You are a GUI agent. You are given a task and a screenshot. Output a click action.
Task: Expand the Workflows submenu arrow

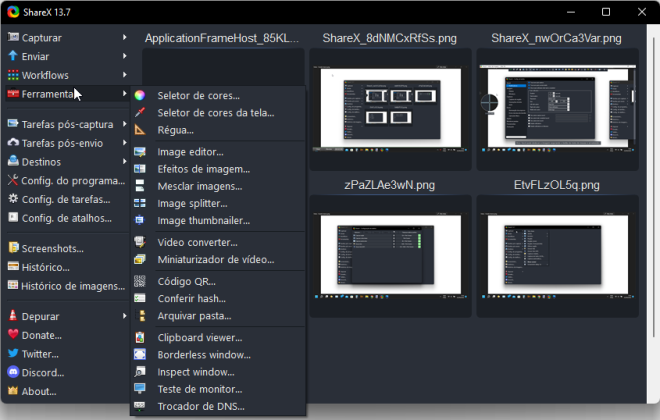click(125, 75)
